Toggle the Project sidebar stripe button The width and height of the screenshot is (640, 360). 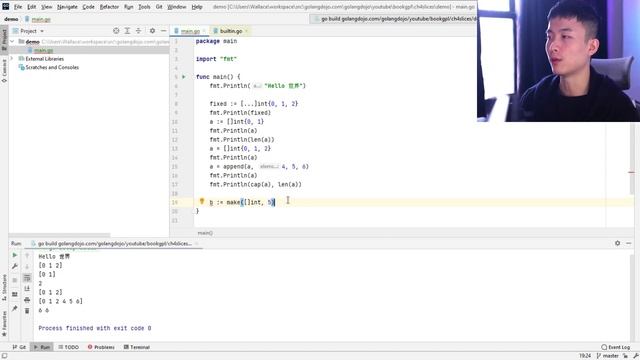pyautogui.click(x=4, y=39)
